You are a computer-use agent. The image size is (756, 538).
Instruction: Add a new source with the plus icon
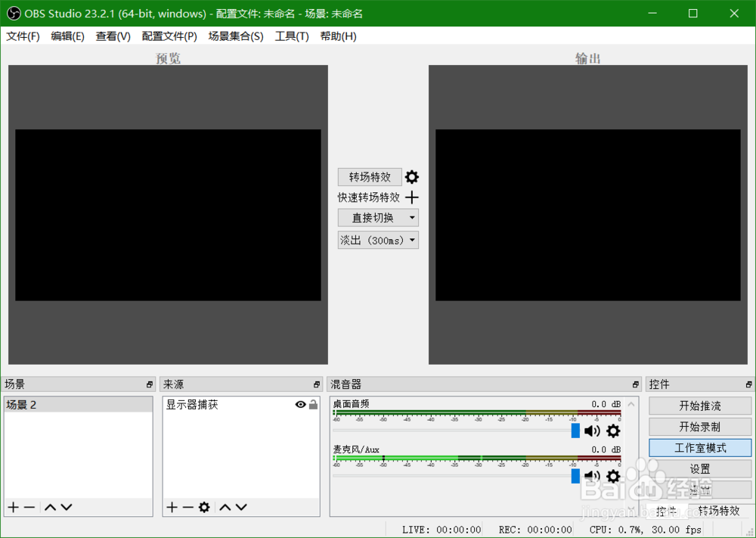pyautogui.click(x=172, y=507)
